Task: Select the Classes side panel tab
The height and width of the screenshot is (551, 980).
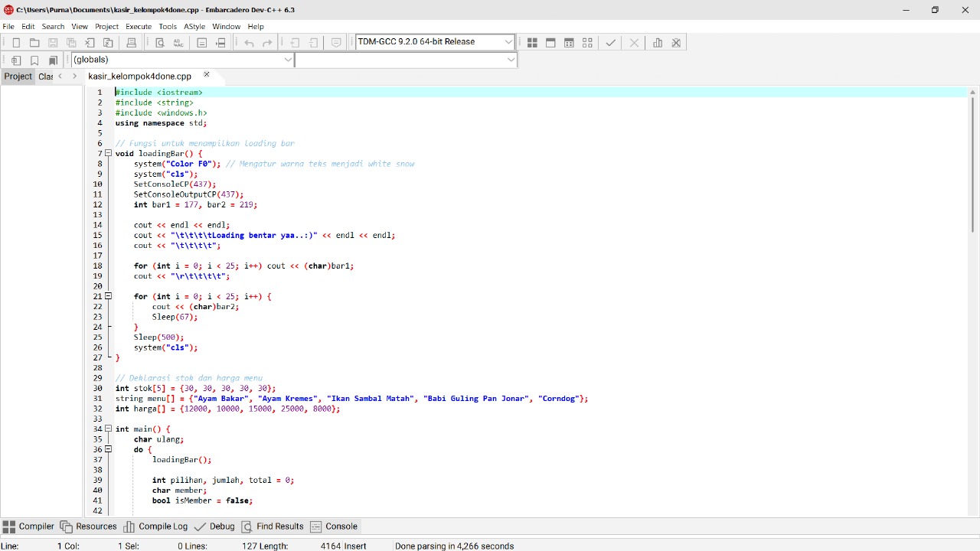Action: tap(45, 77)
